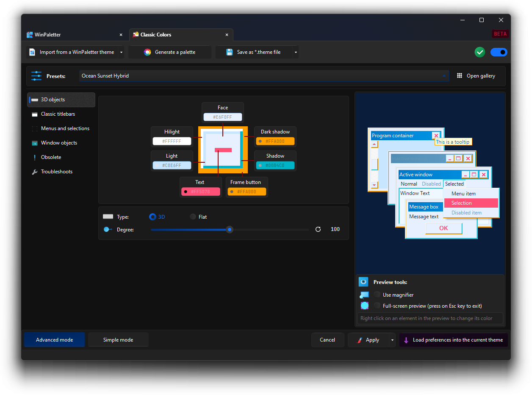Open Import from WinPaletter theme dropdown arrow

point(121,52)
